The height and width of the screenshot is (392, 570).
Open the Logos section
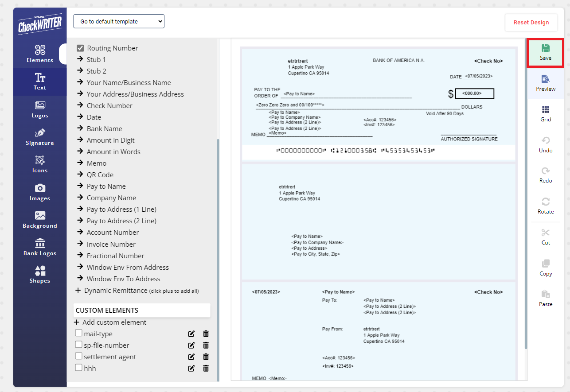pos(40,109)
